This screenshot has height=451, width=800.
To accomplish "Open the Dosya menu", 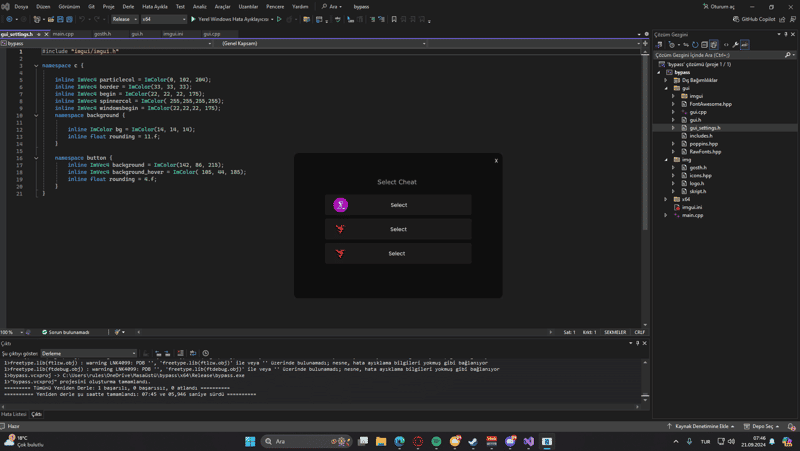I will 21,7.
